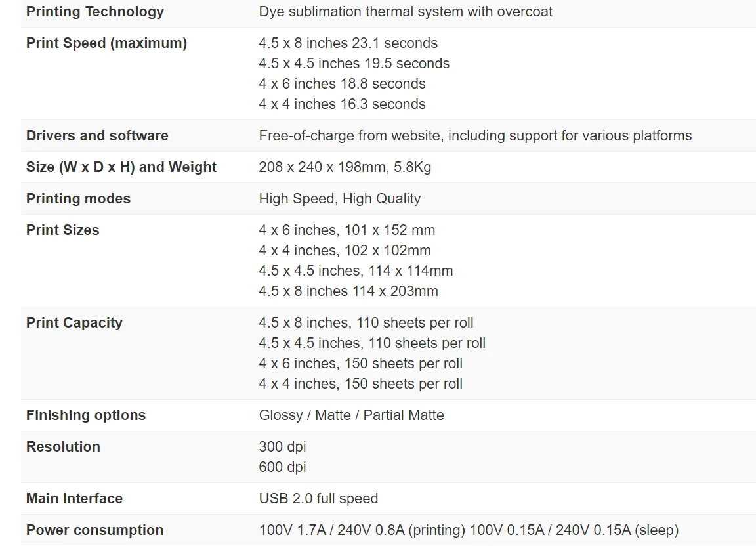756x550 pixels.
Task: Click the Printing Technology row label
Action: [x=95, y=12]
